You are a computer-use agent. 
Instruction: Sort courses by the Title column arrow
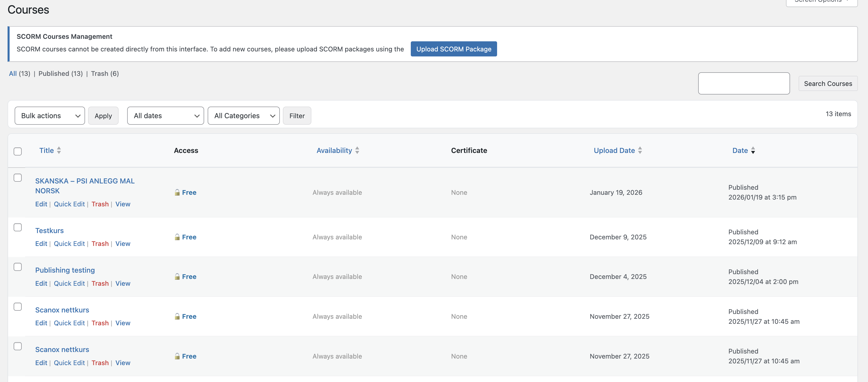(59, 150)
